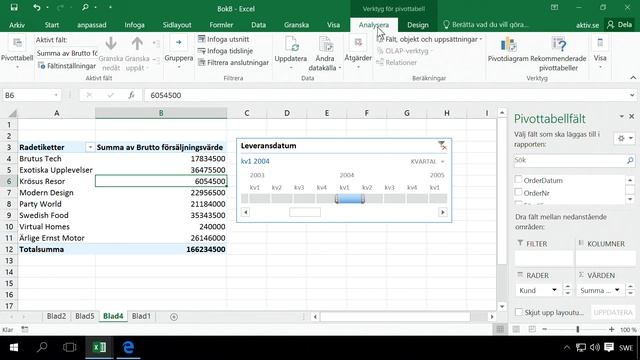
Task: Click Filtrera anslutningar icon
Action: tap(201, 62)
